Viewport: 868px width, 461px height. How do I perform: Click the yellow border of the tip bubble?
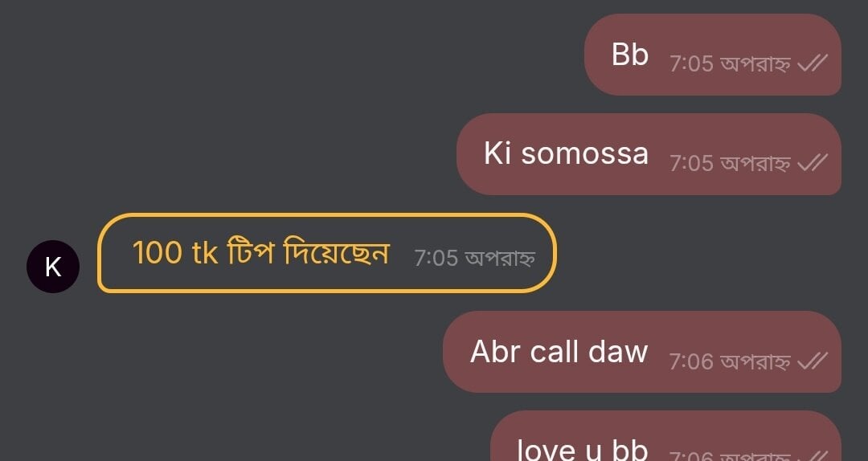326,214
